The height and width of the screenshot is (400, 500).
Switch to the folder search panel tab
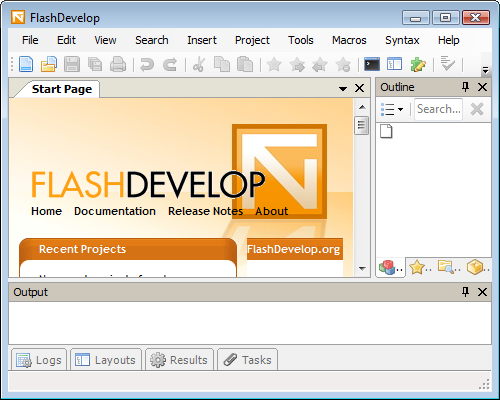coord(449,267)
